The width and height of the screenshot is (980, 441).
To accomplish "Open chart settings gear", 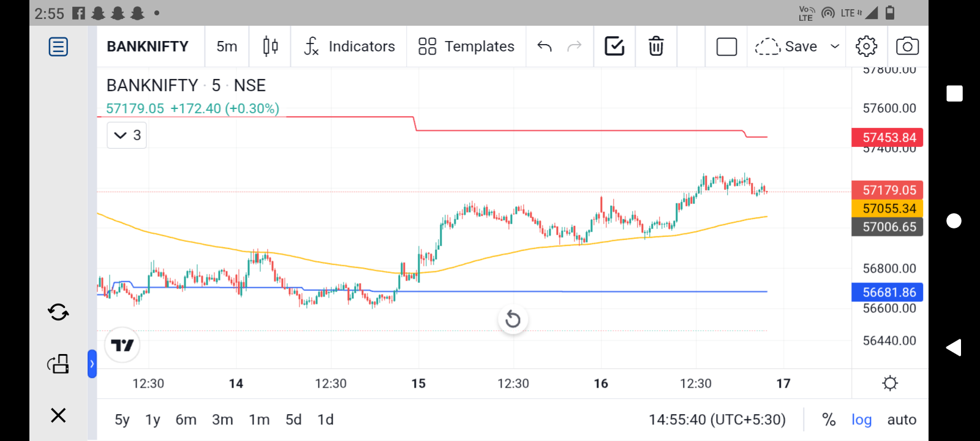I will click(x=866, y=47).
